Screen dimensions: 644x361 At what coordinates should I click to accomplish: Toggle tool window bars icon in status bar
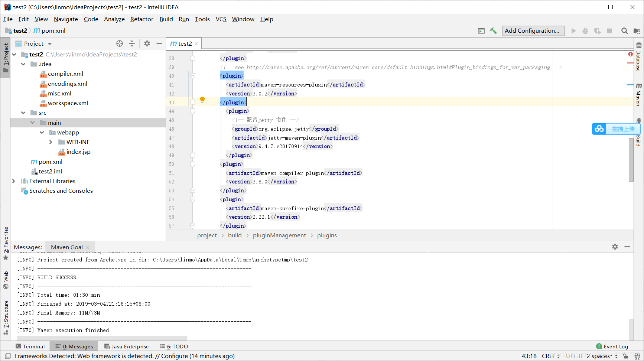[7, 356]
